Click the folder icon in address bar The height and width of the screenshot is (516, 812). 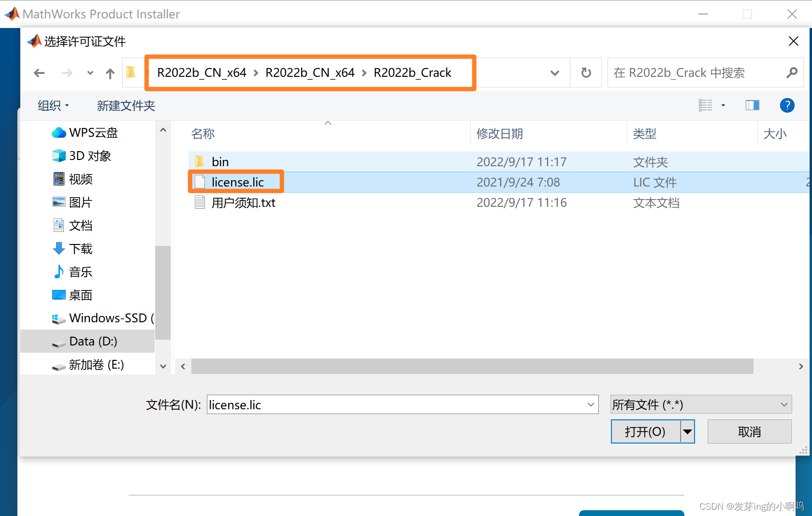pyautogui.click(x=130, y=72)
